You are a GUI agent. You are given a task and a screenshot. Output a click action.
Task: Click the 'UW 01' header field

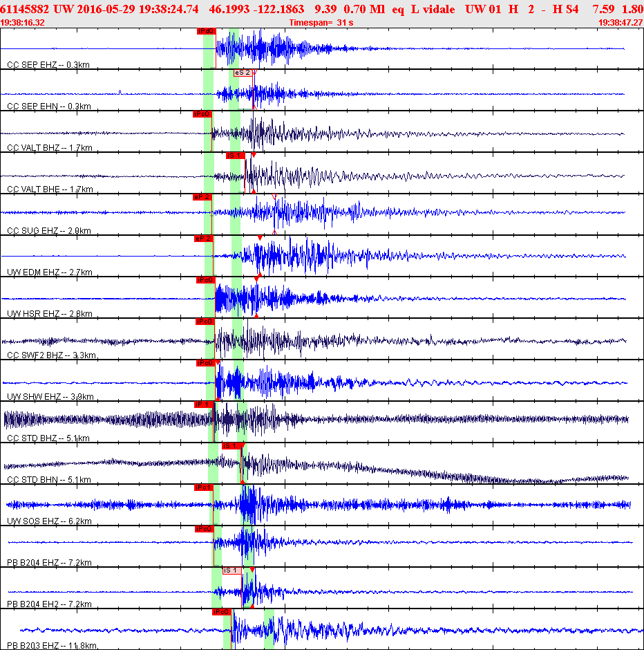(x=483, y=9)
